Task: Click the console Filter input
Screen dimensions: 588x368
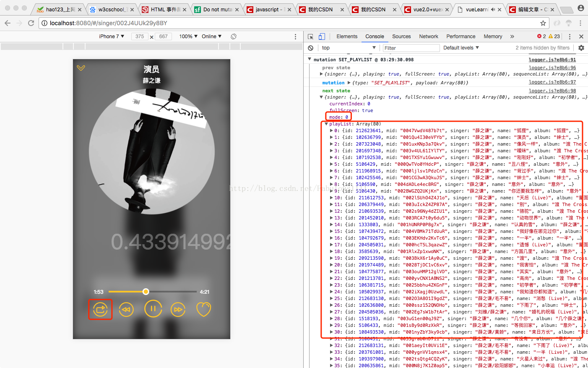Action: click(411, 48)
